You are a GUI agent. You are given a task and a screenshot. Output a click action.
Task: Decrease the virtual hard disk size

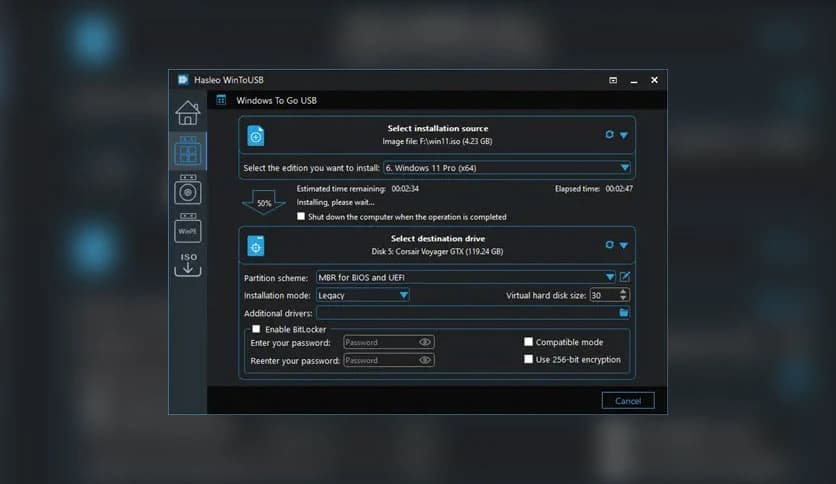coord(623,298)
